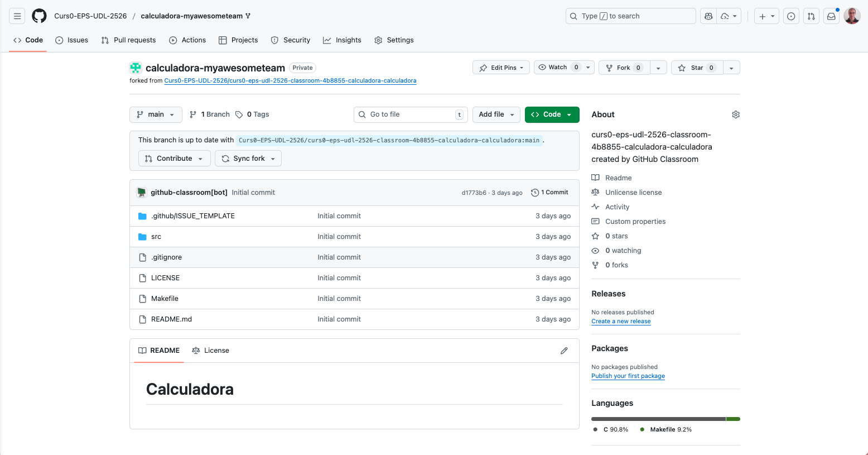
Task: Open the repository Settings tab
Action: pos(394,40)
